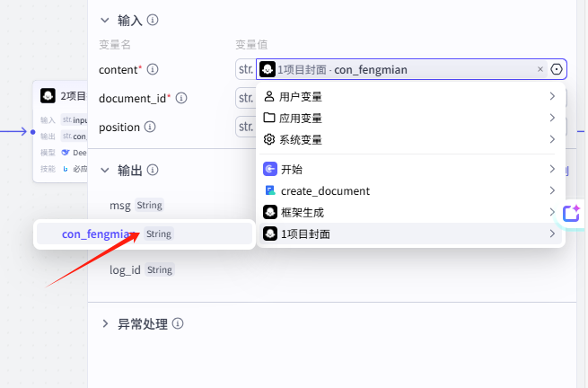Image resolution: width=588 pixels, height=388 pixels.
Task: Open 系统变量 submenu
Action: 409,139
